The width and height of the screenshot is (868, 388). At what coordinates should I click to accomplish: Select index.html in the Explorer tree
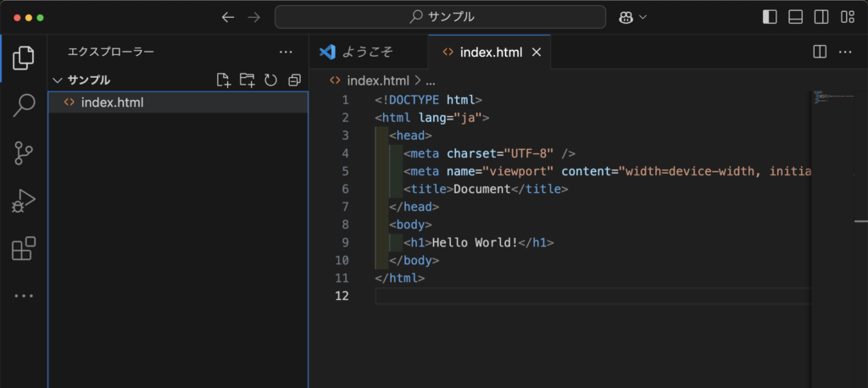pos(178,103)
